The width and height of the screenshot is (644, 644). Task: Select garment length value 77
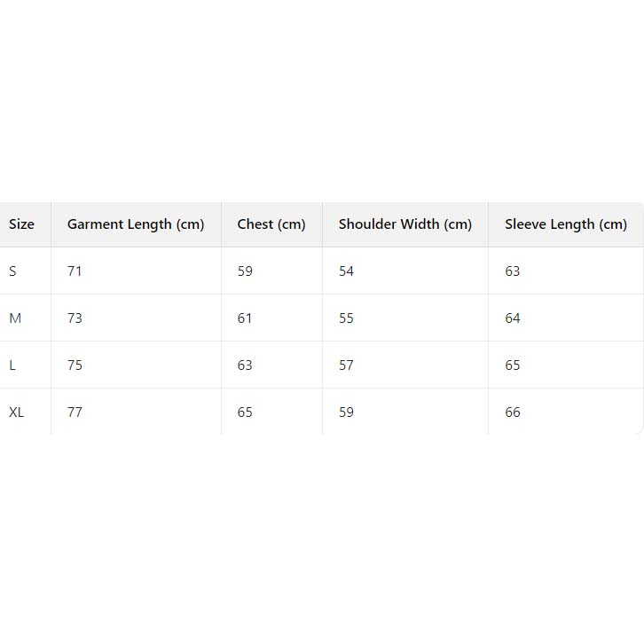(x=75, y=412)
